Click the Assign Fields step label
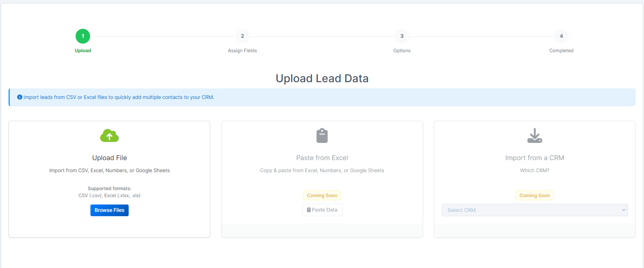644x268 pixels. click(242, 51)
